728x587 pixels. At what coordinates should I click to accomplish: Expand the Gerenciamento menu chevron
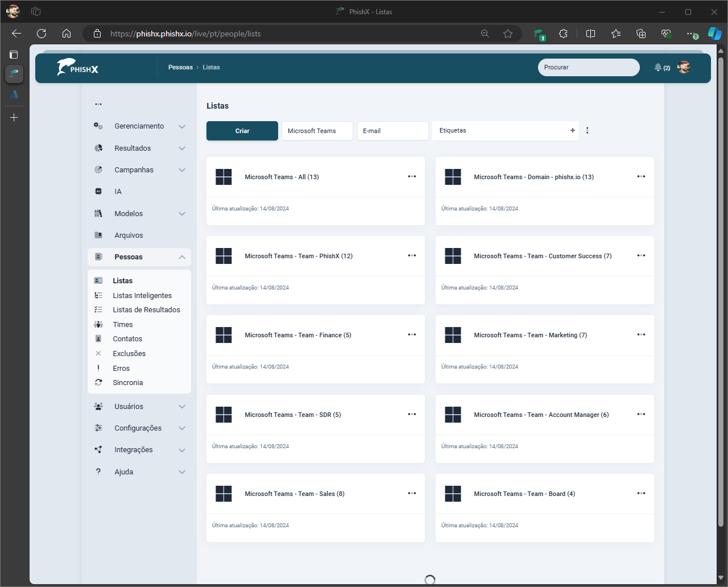(x=182, y=126)
